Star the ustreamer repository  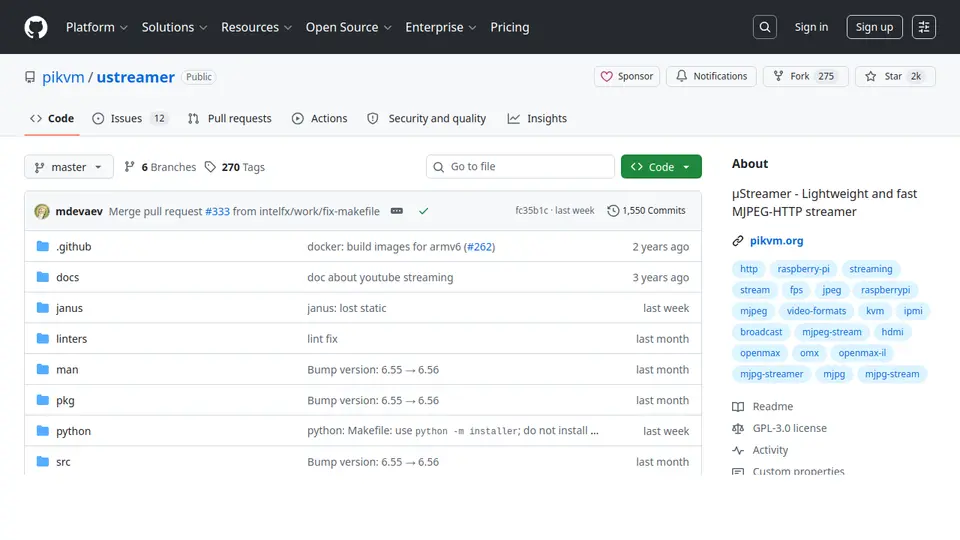coord(895,77)
